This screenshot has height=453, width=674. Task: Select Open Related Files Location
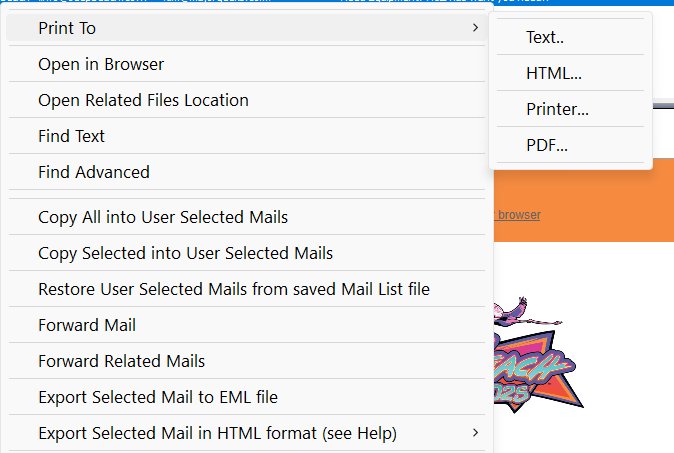[143, 100]
